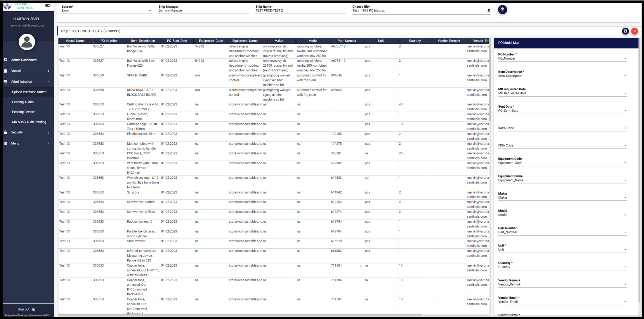Click the sign out exit icon

34,310
